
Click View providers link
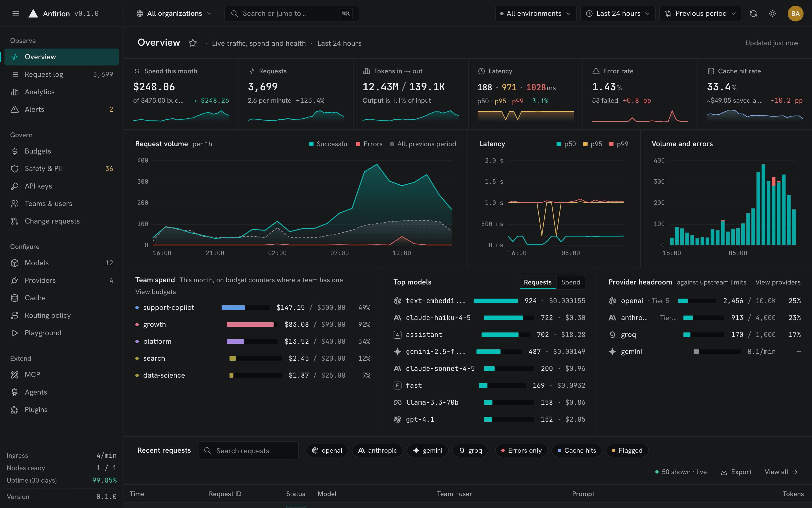pos(778,282)
